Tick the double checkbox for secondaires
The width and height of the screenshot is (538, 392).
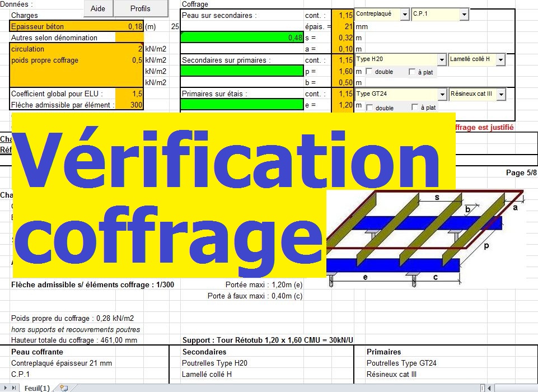(369, 71)
